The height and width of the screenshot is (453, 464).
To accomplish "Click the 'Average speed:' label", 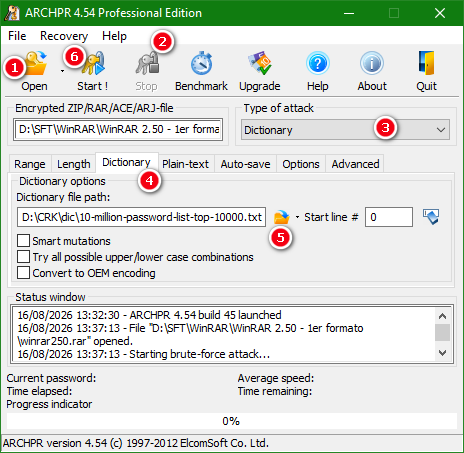I will pos(276,378).
